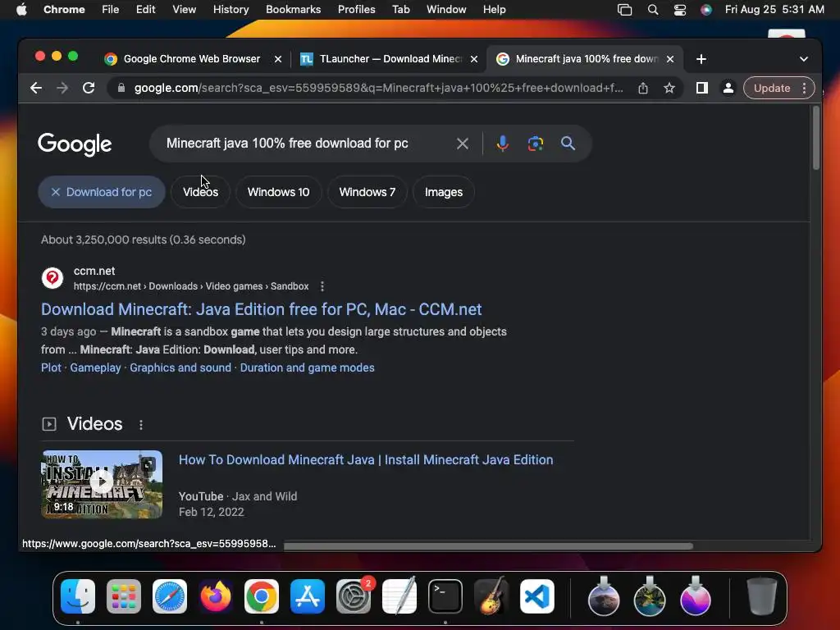
Task: Search by image with Google Lens
Action: [535, 144]
